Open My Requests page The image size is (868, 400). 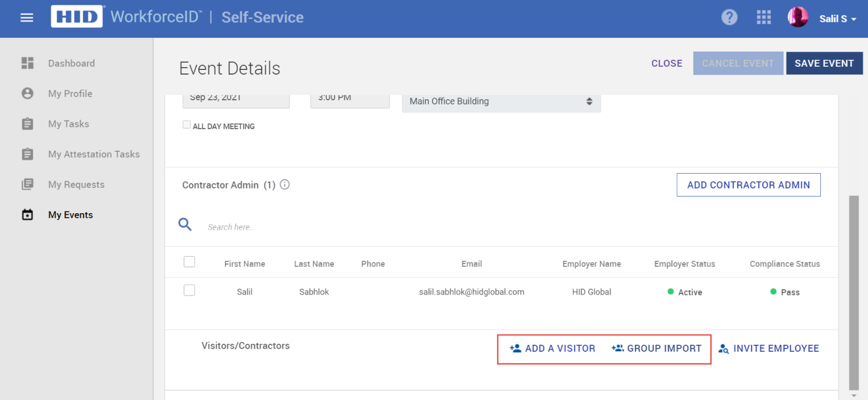tap(76, 184)
